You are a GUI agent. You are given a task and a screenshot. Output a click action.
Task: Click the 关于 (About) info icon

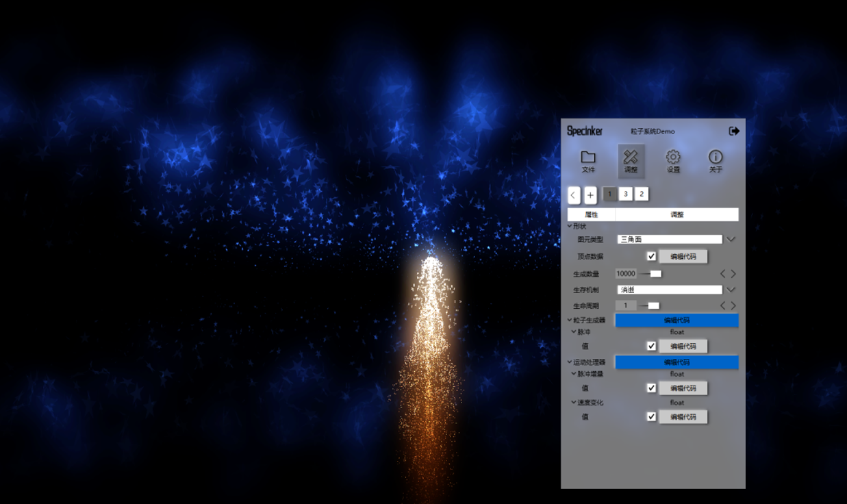coord(716,159)
